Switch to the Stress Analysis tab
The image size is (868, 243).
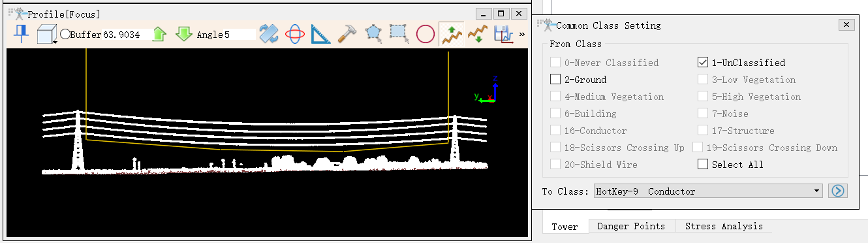(723, 226)
